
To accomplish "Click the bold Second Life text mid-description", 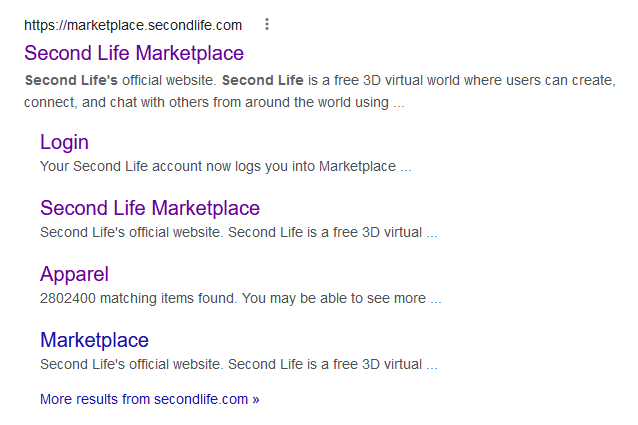I will click(263, 80).
